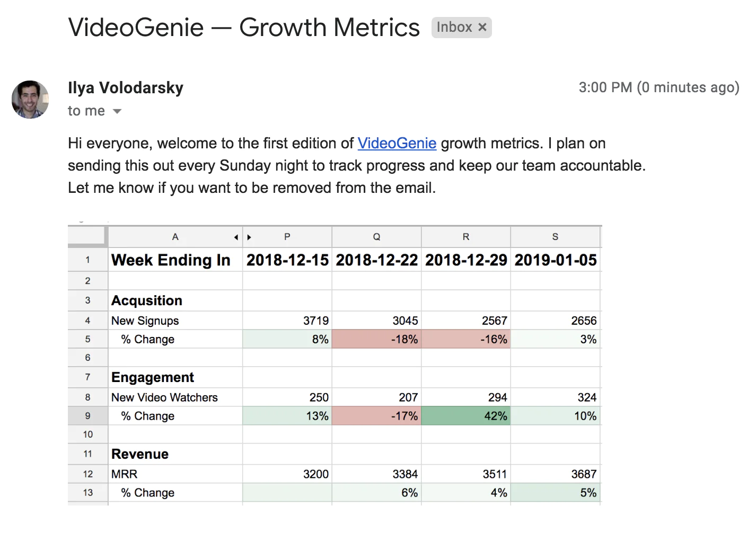Select the column S header
Viewport: 756px width, 550px height.
click(555, 237)
